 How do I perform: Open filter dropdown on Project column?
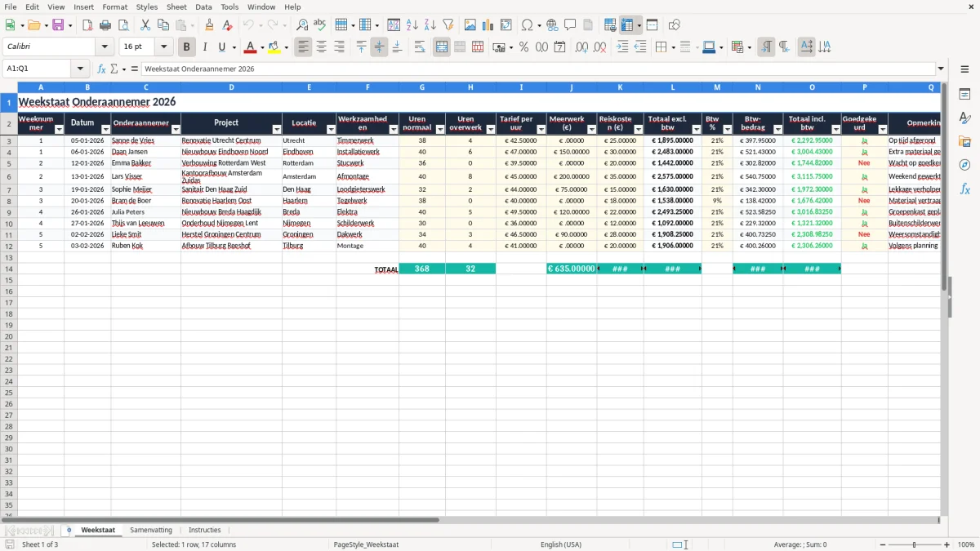pos(277,129)
